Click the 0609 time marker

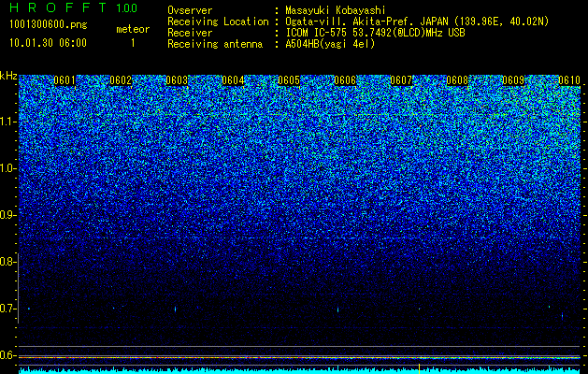pos(513,80)
